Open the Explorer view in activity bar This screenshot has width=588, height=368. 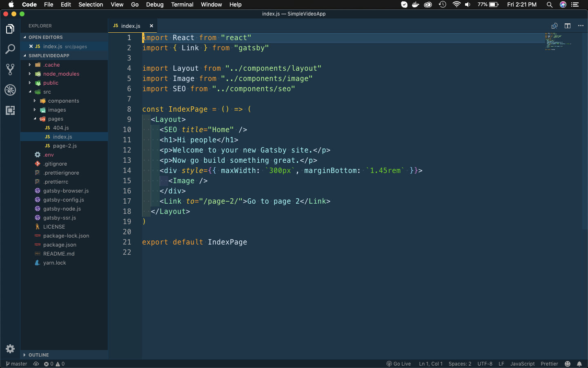10,29
